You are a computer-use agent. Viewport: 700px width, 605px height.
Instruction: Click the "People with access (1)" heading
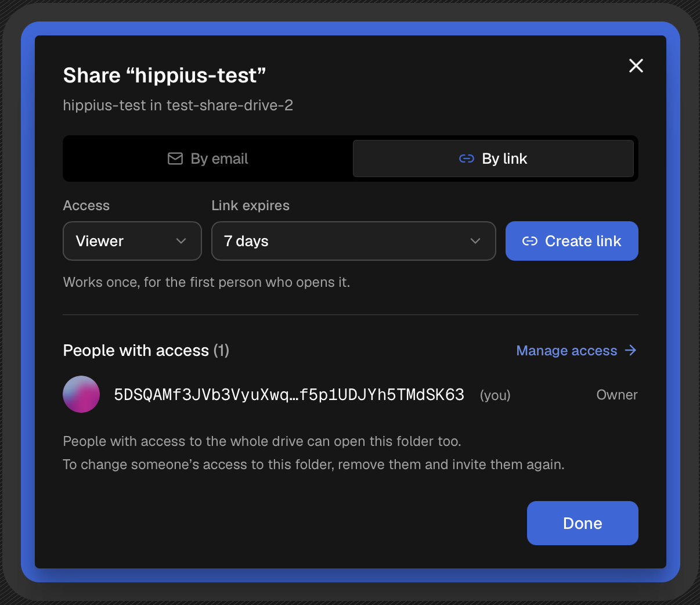point(146,351)
